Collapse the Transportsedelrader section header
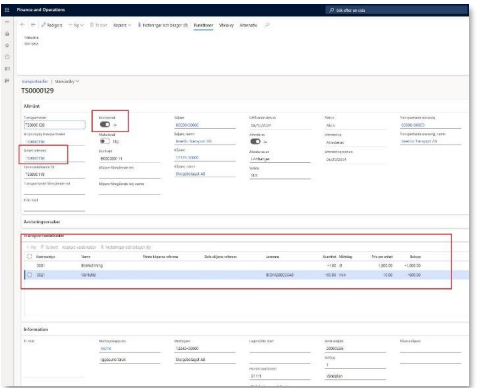This screenshot has width=479, height=388. (44, 236)
